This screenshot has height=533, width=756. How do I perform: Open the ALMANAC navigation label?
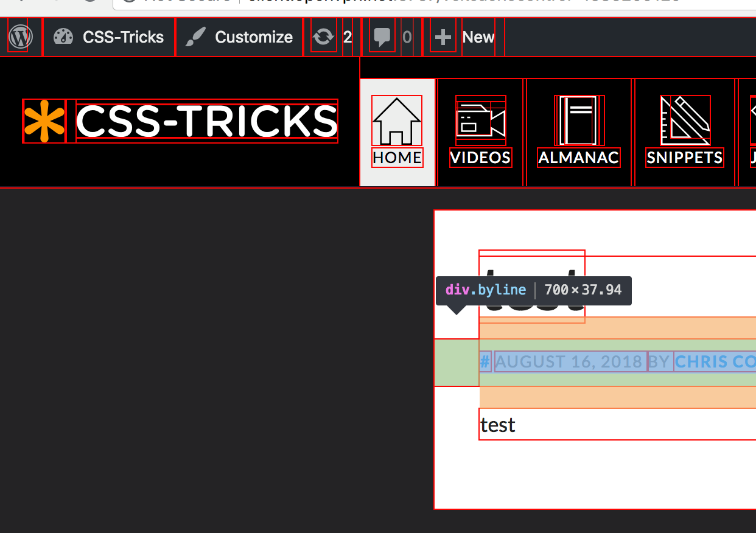tap(579, 158)
